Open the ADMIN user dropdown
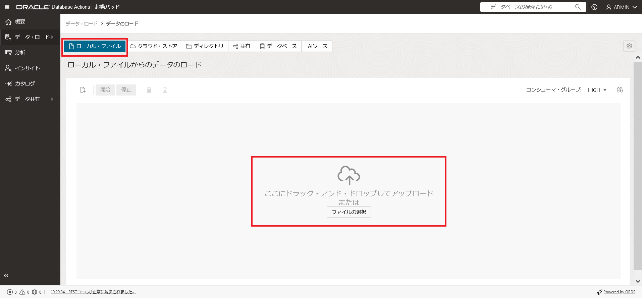Image resolution: width=644 pixels, height=299 pixels. coord(622,7)
